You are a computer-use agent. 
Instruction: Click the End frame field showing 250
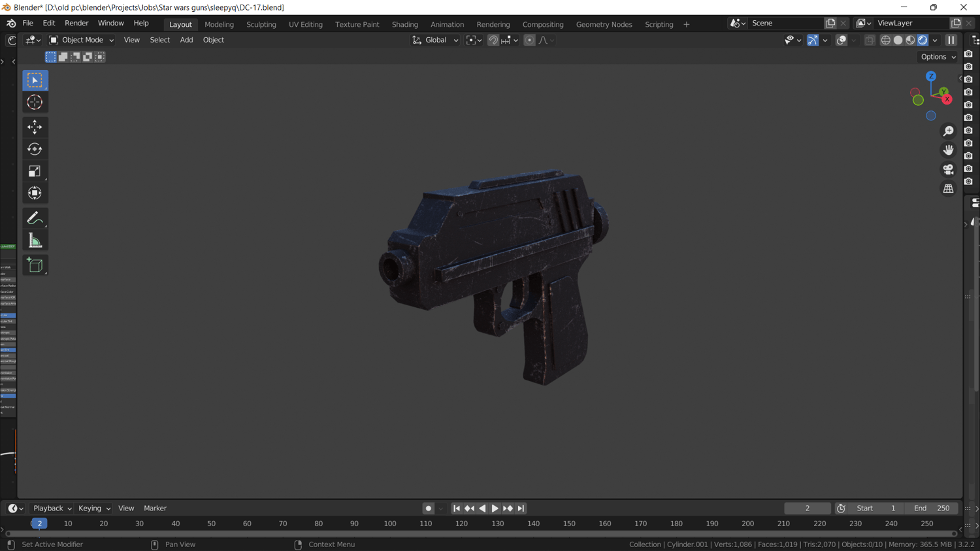pyautogui.click(x=932, y=509)
